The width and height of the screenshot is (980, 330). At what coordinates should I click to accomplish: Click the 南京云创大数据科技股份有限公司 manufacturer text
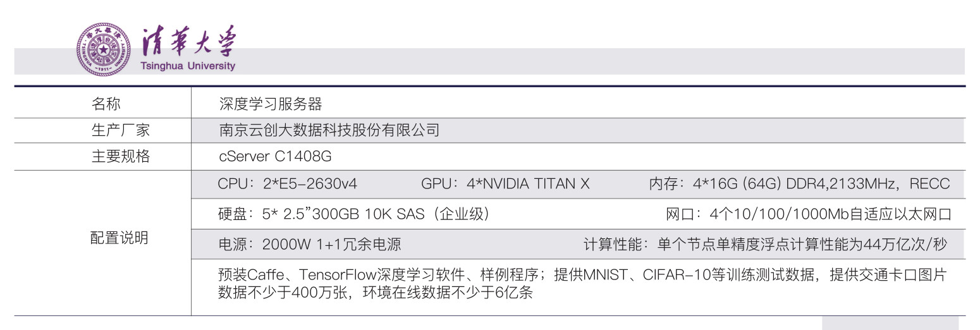pos(329,131)
